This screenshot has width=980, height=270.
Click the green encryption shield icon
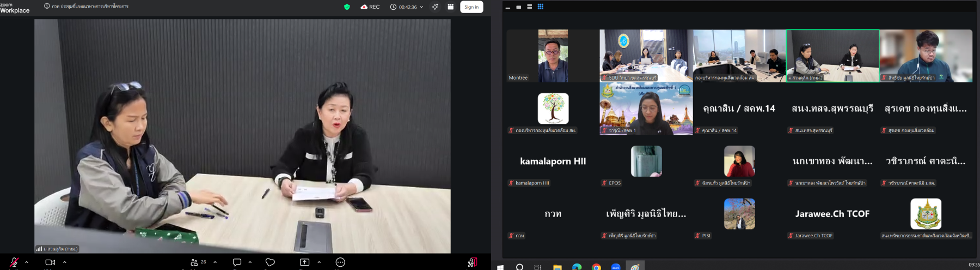[x=347, y=7]
